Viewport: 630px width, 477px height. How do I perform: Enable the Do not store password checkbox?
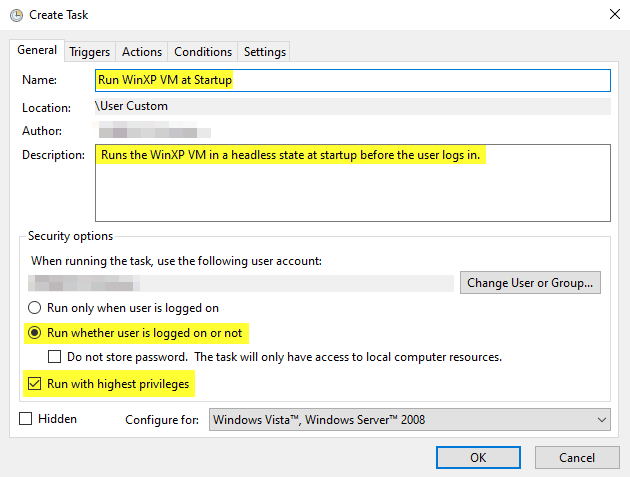coord(55,357)
